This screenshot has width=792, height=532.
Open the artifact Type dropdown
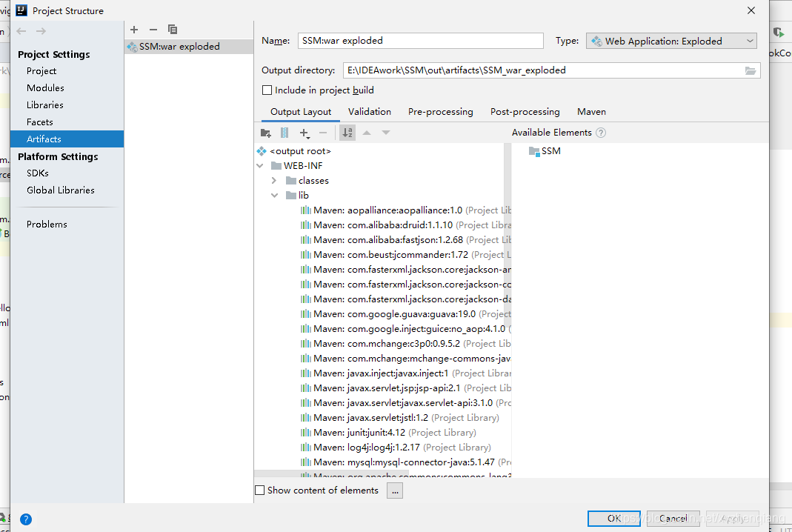pos(671,41)
